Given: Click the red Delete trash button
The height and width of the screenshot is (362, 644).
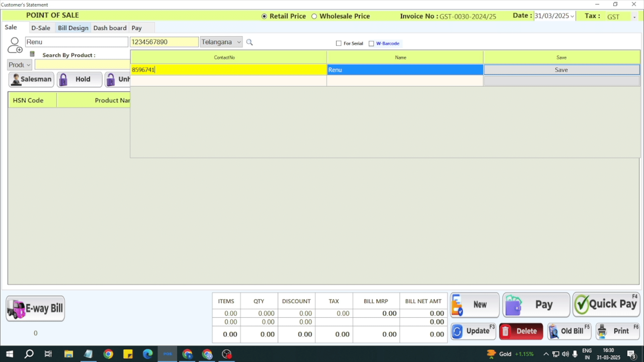Looking at the screenshot, I should point(521,331).
